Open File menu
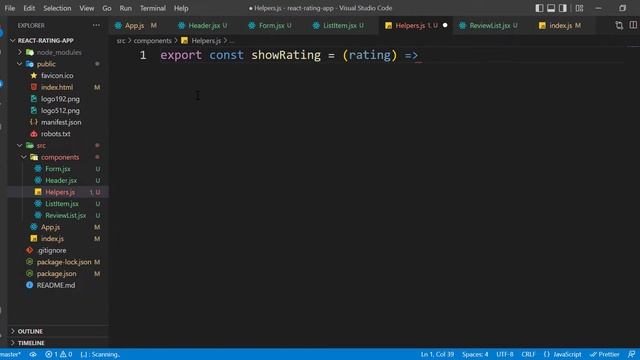640x360 pixels. click(10, 8)
